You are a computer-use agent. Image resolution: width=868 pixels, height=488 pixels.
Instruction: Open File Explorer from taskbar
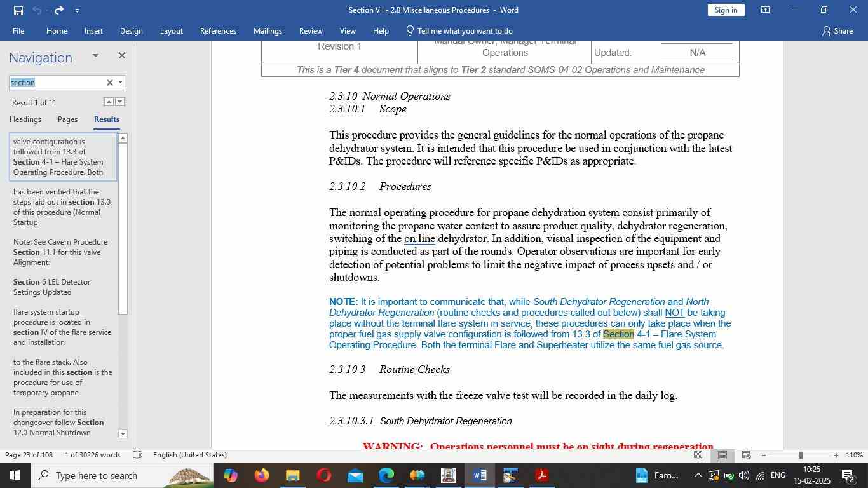(x=292, y=475)
